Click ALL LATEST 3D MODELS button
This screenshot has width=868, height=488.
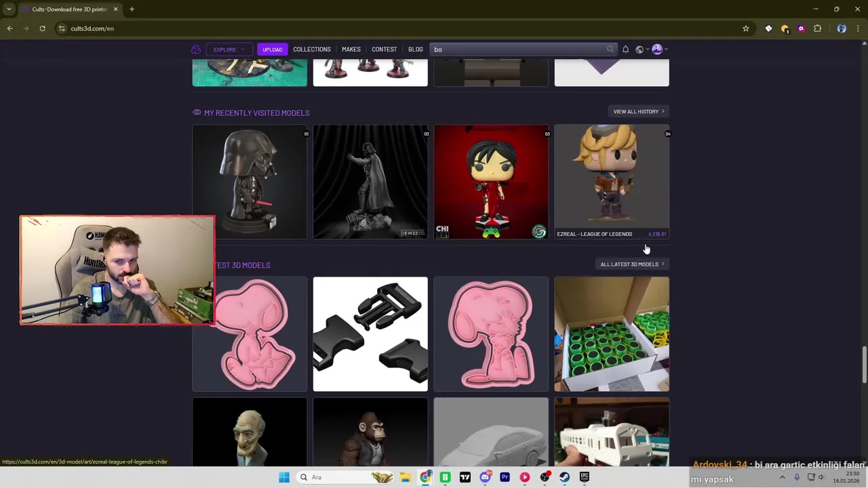click(632, 264)
